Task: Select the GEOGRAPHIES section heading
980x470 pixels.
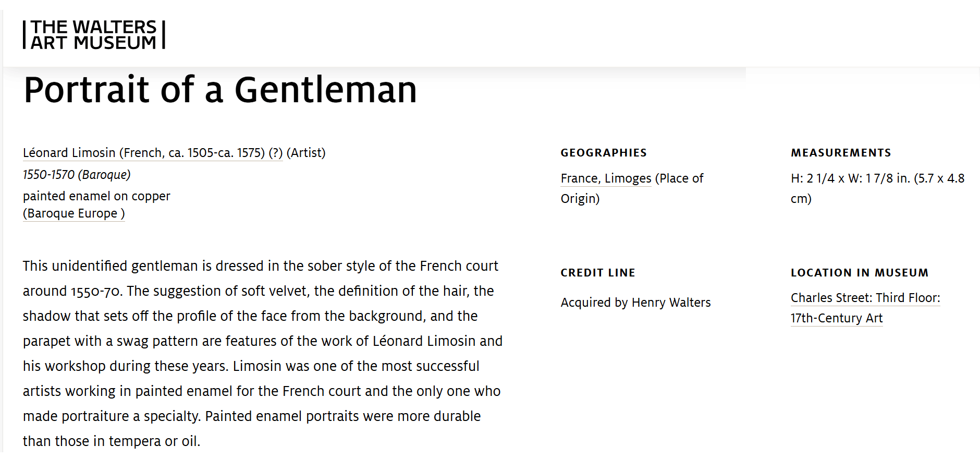Action: click(x=604, y=153)
